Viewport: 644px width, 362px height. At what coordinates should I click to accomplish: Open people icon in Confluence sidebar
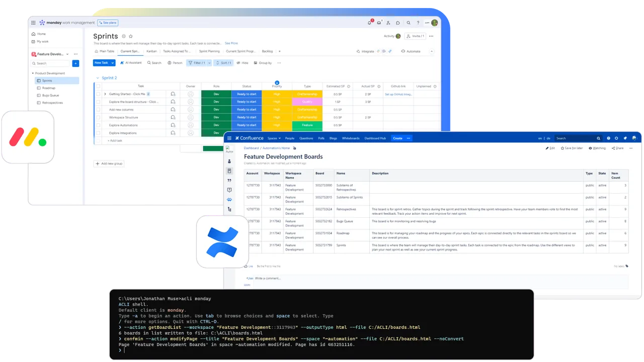click(229, 161)
